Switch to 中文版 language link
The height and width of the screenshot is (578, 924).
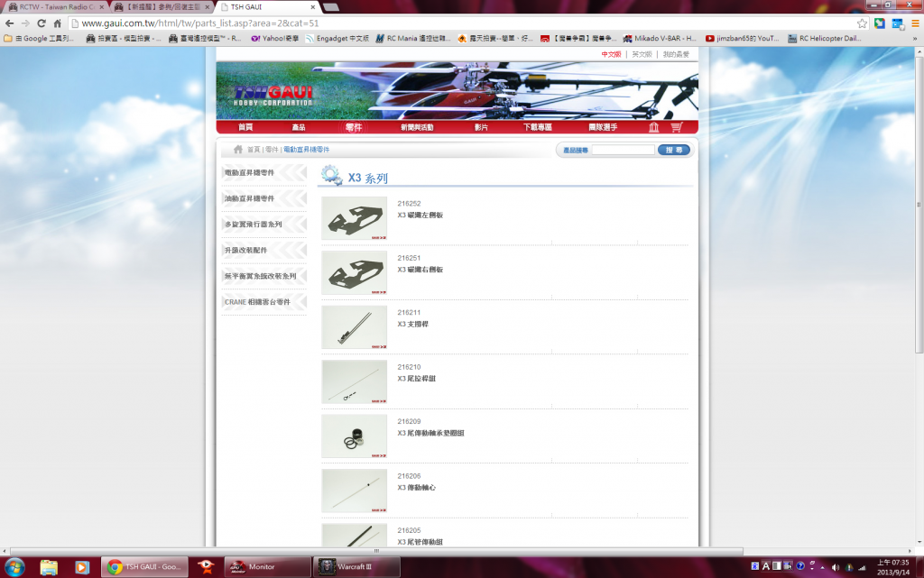coord(611,54)
